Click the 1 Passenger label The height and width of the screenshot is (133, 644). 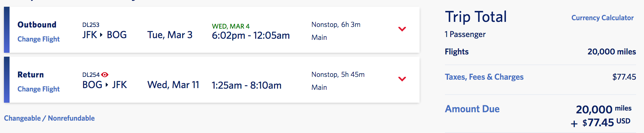[x=465, y=34]
